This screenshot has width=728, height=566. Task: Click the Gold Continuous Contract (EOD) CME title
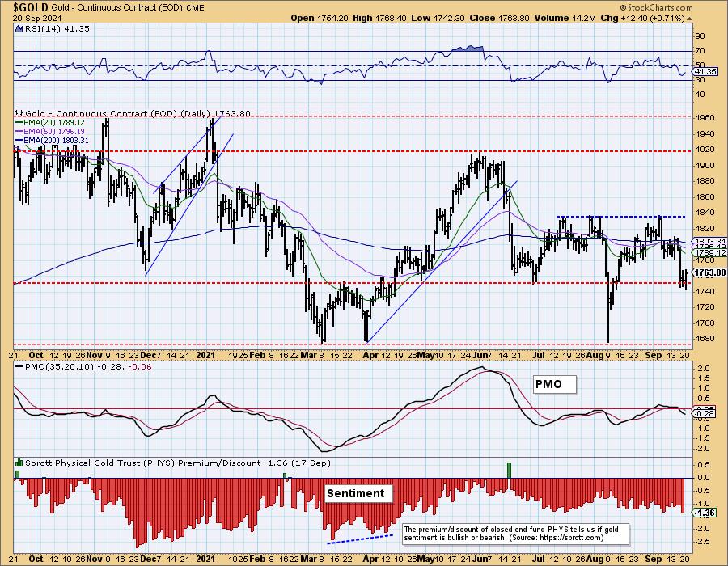[x=128, y=7]
